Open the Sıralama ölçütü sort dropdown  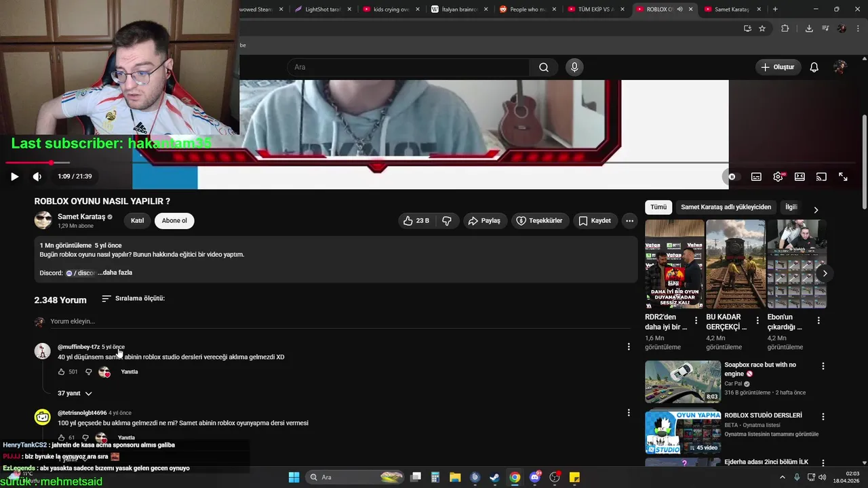pos(134,298)
